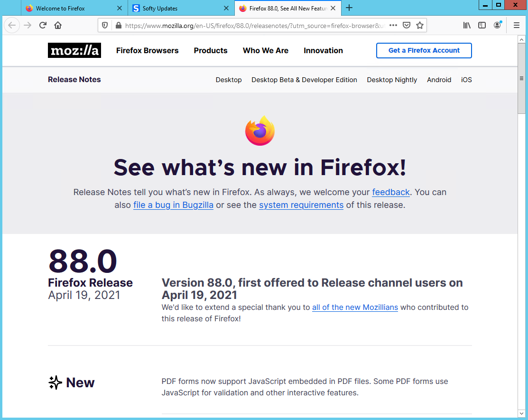Close the Welcome to Firefox tab
This screenshot has height=420, width=528.
(x=120, y=8)
